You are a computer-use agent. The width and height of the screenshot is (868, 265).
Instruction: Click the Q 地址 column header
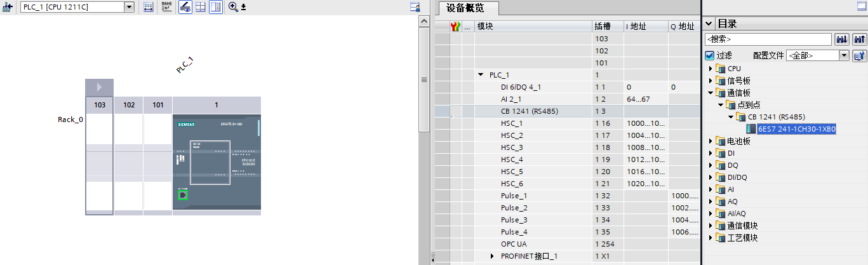click(684, 26)
